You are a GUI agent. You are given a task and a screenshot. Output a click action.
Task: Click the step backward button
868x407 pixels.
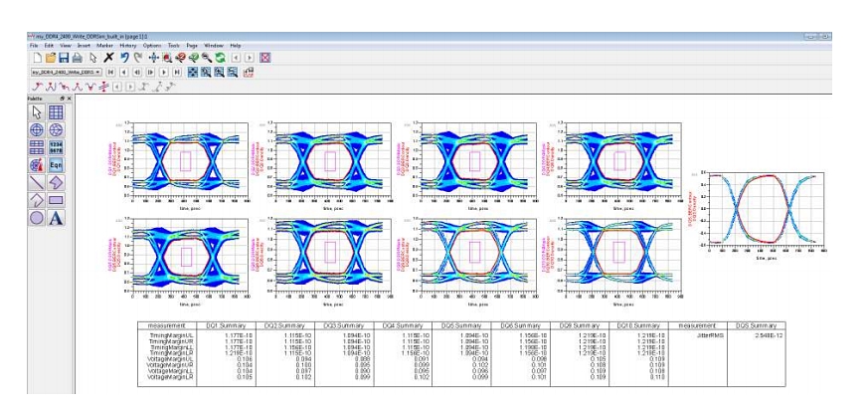click(x=137, y=72)
